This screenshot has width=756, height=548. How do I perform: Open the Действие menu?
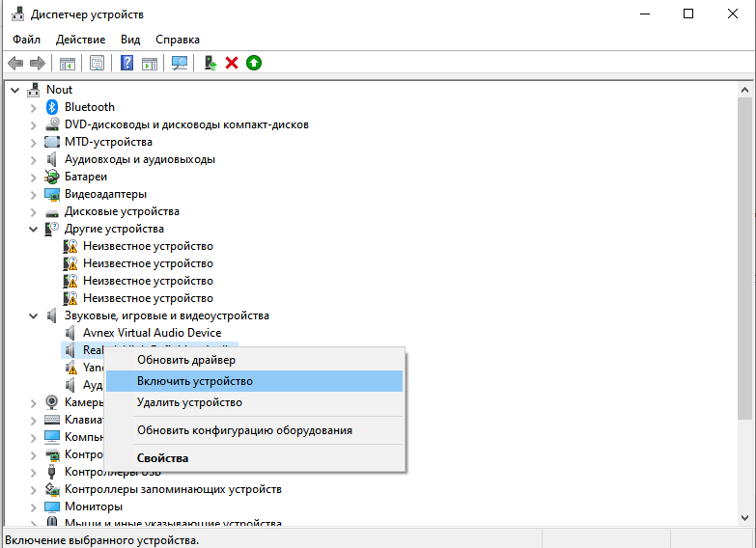click(x=80, y=40)
